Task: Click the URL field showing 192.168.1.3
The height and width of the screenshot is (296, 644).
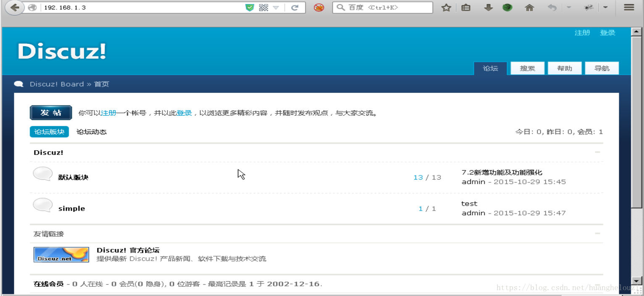Action: tap(143, 8)
